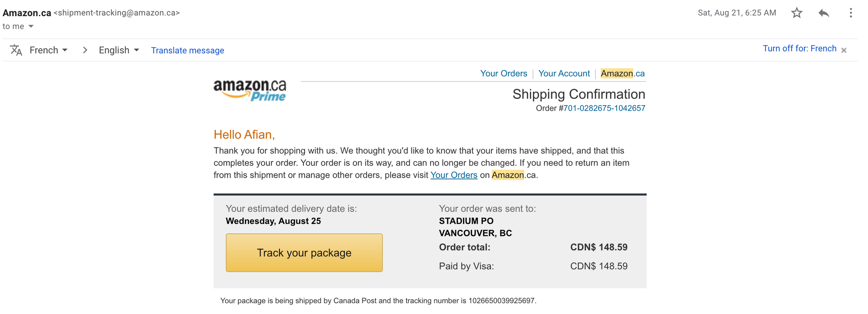This screenshot has height=314, width=868.
Task: Enable translation via Translate message
Action: [x=187, y=50]
